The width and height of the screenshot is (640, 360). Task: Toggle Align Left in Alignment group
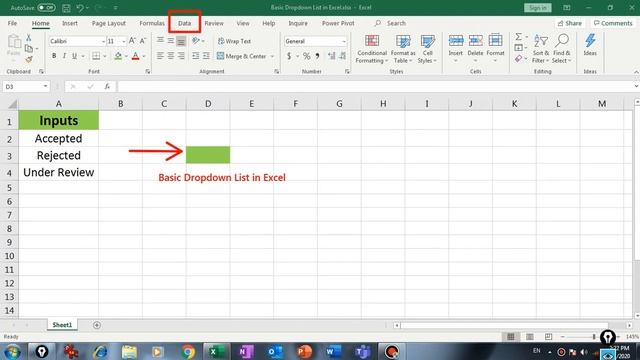coord(160,56)
